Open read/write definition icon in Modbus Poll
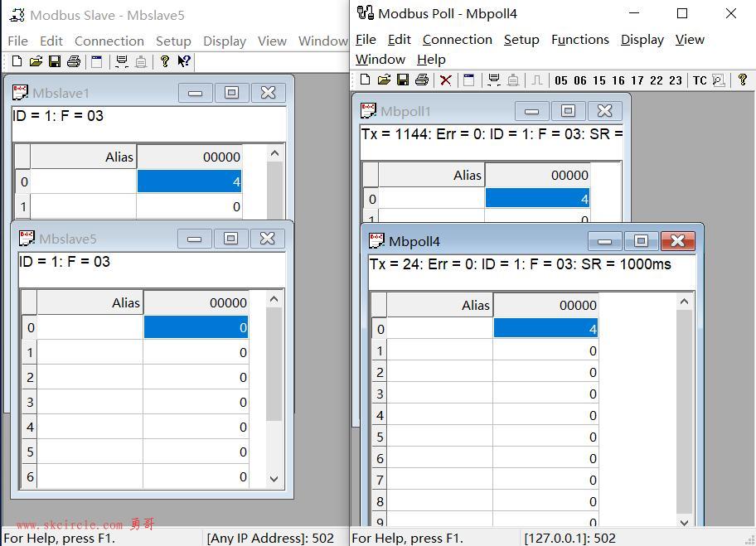Screen dimensions: 756x546 (x=468, y=80)
